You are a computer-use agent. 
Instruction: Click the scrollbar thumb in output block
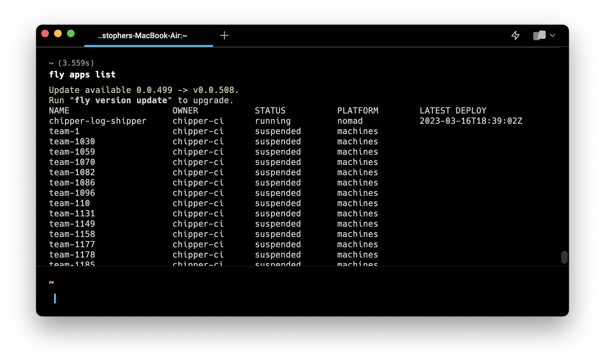point(564,257)
